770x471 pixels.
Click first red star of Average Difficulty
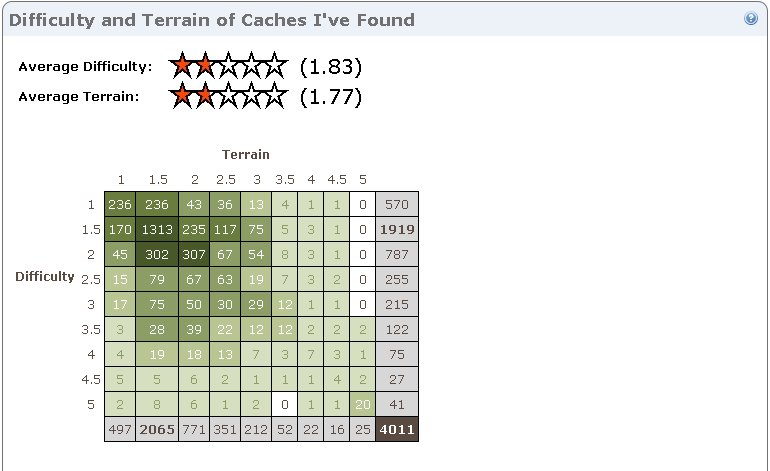coord(181,67)
